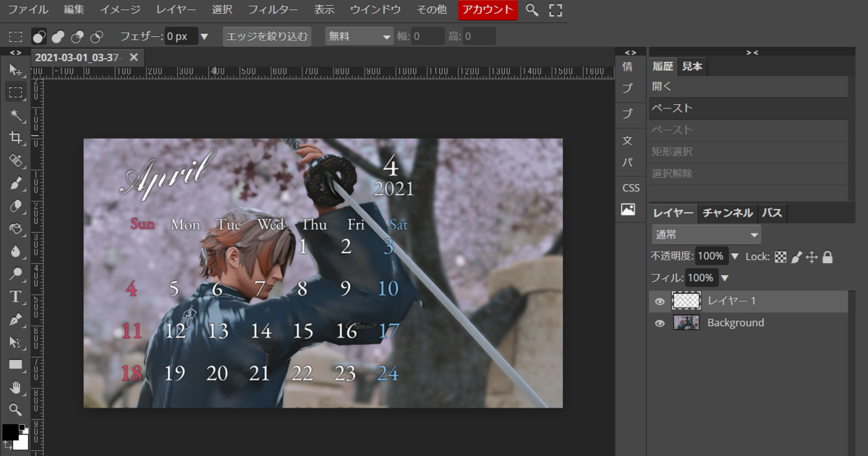Activate the Crop tool

[16, 137]
